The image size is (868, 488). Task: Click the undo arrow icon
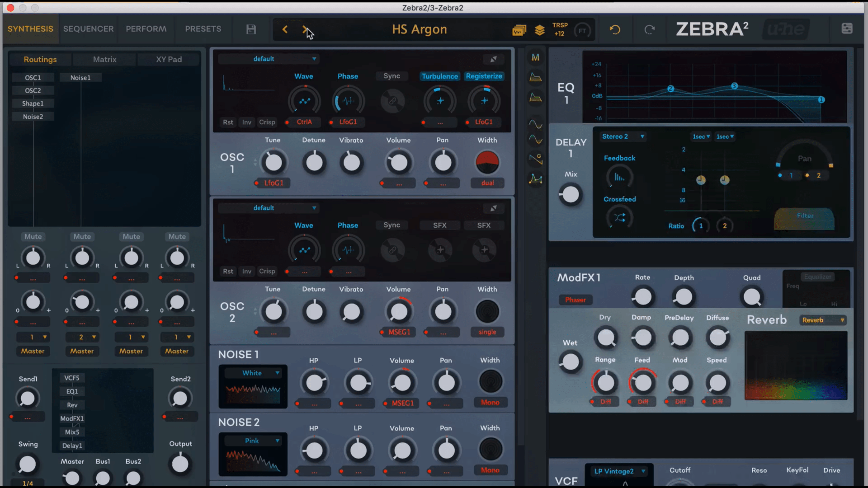[615, 30]
